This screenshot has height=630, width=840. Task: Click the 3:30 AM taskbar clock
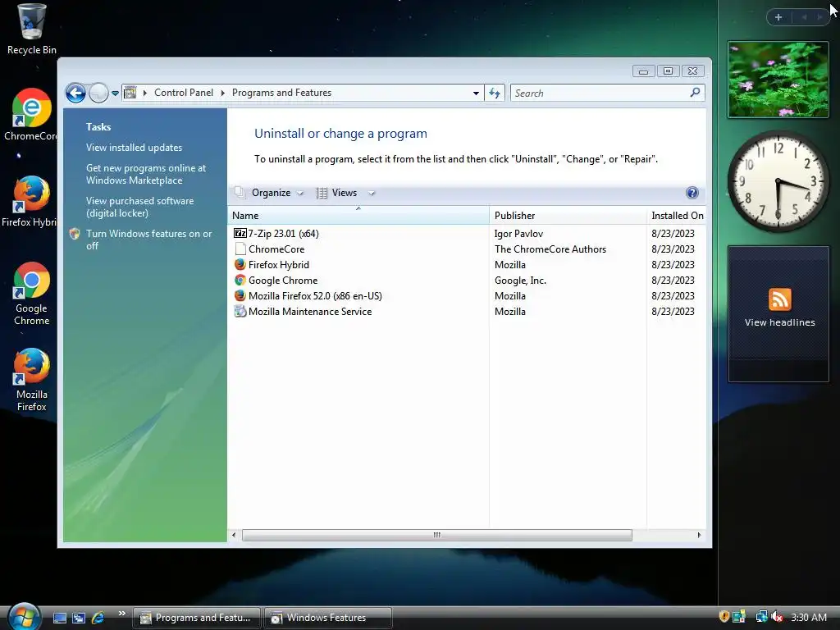tap(808, 618)
